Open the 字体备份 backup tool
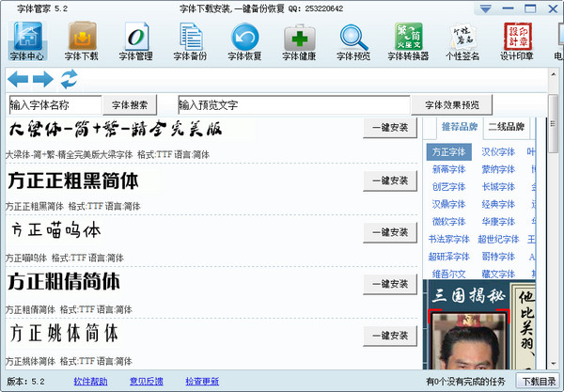The width and height of the screenshot is (564, 392). click(191, 40)
